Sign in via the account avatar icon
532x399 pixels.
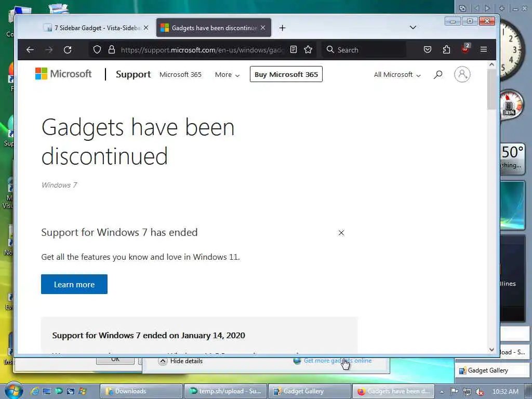462,74
